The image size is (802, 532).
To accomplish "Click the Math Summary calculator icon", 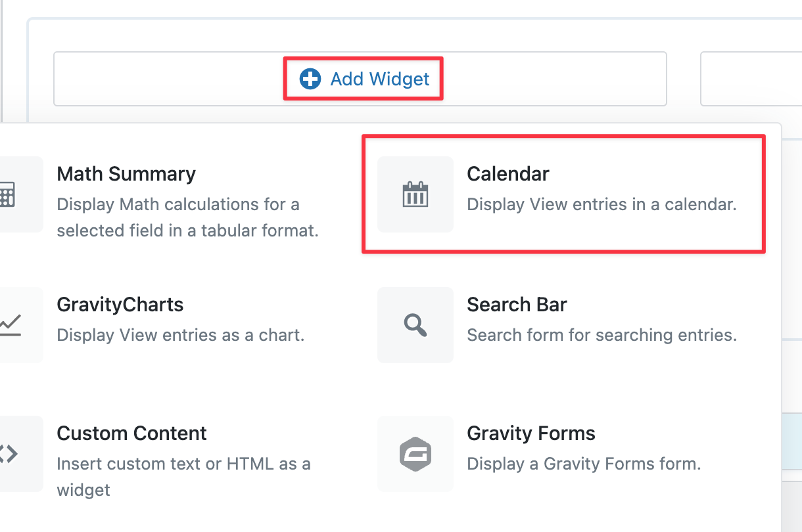I will pos(8,194).
